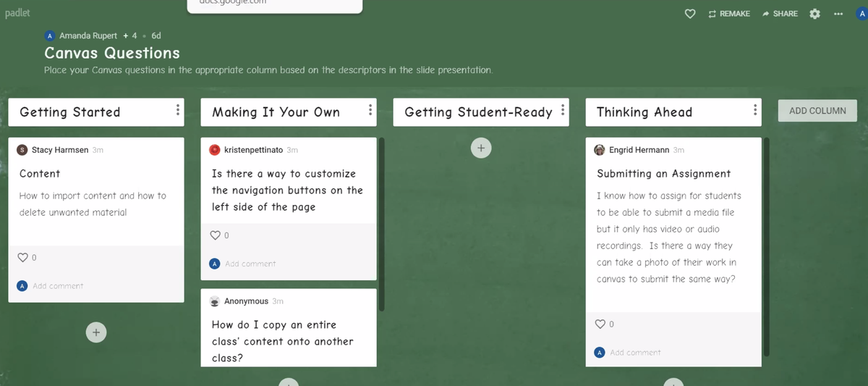Image resolution: width=868 pixels, height=386 pixels.
Task: Like the Submitting an Assignment post
Action: (600, 324)
